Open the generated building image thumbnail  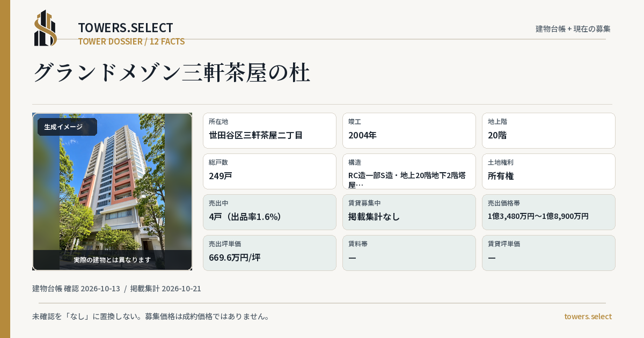[x=112, y=192]
